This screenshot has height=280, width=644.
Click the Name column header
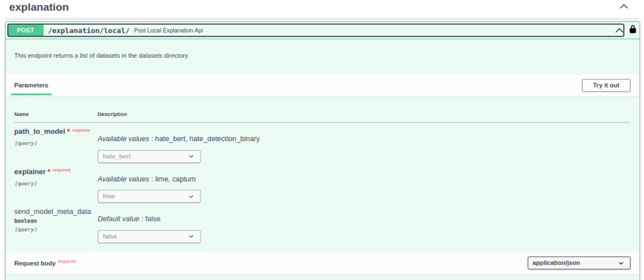pos(21,114)
